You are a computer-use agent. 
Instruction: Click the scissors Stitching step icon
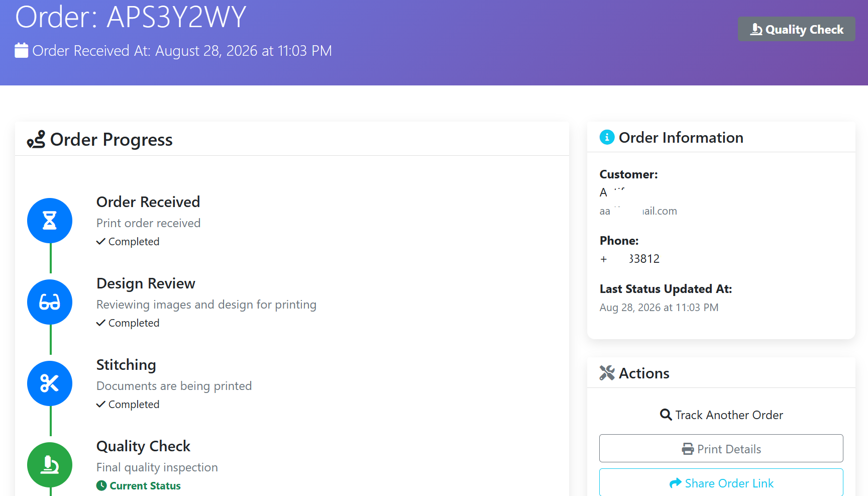pyautogui.click(x=50, y=383)
